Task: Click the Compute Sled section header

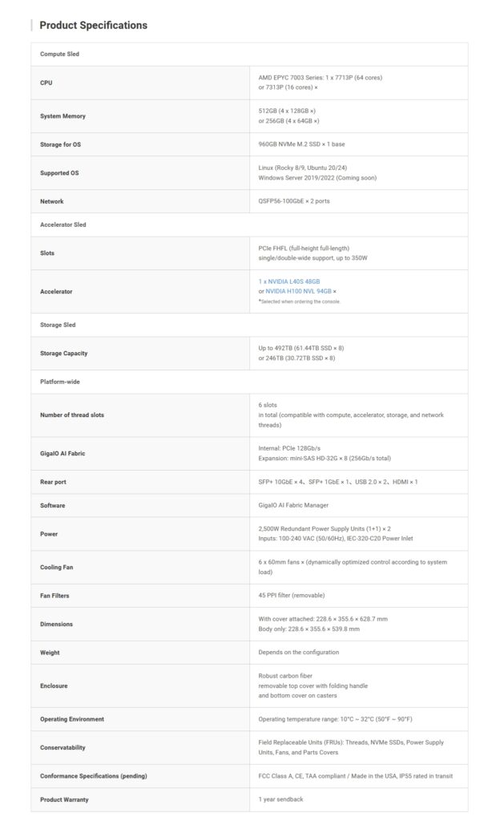Action: pyautogui.click(x=59, y=54)
